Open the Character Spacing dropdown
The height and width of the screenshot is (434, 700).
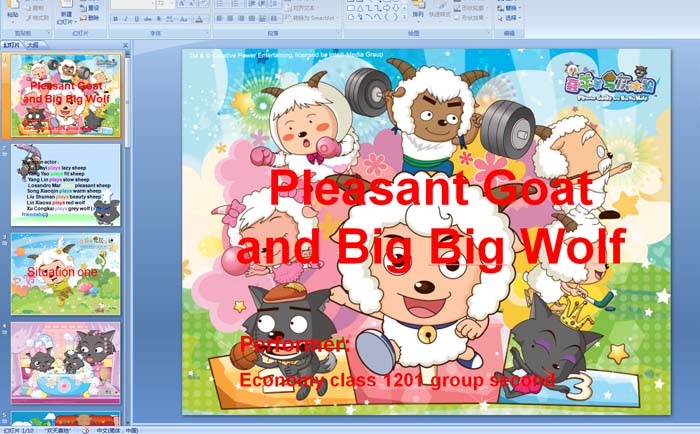[170, 19]
